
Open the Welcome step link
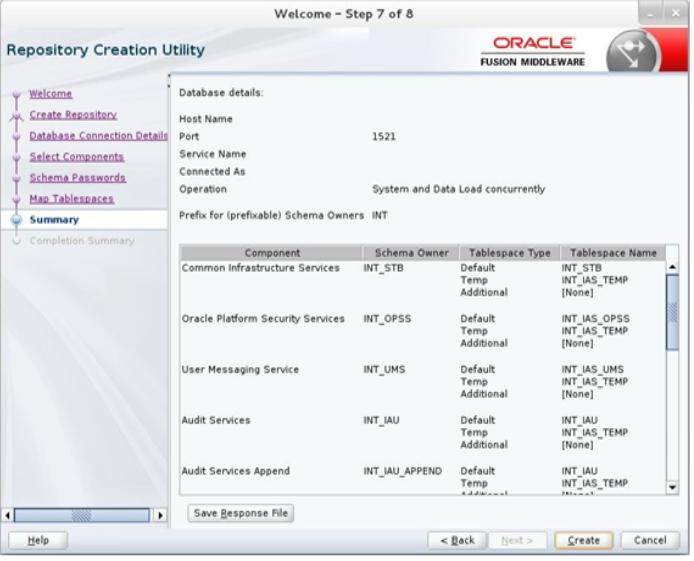50,94
